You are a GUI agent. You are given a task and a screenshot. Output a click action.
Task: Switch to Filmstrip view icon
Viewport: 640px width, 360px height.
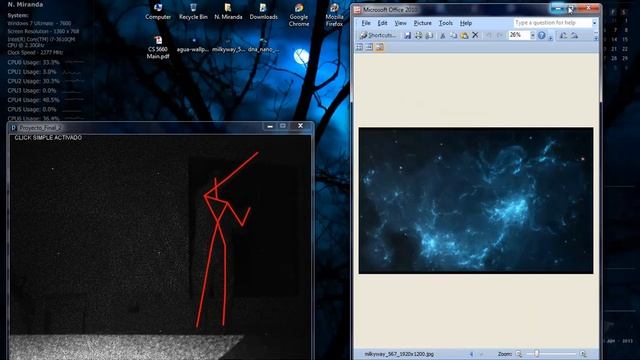click(x=369, y=47)
